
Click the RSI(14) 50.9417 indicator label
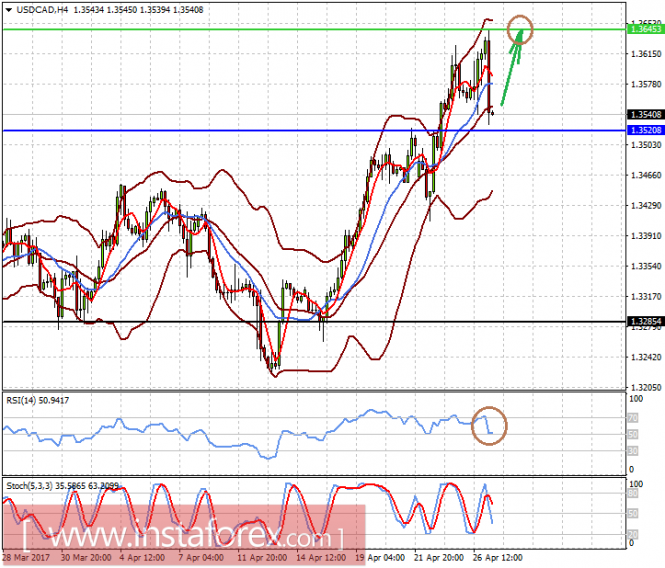click(x=37, y=400)
